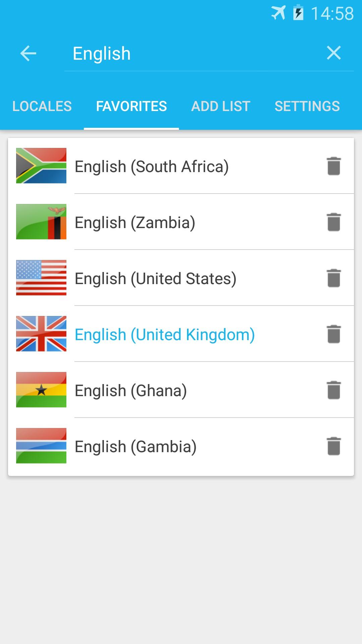Remove English (Ghana) from favorites
This screenshot has width=362, height=644.
click(334, 390)
